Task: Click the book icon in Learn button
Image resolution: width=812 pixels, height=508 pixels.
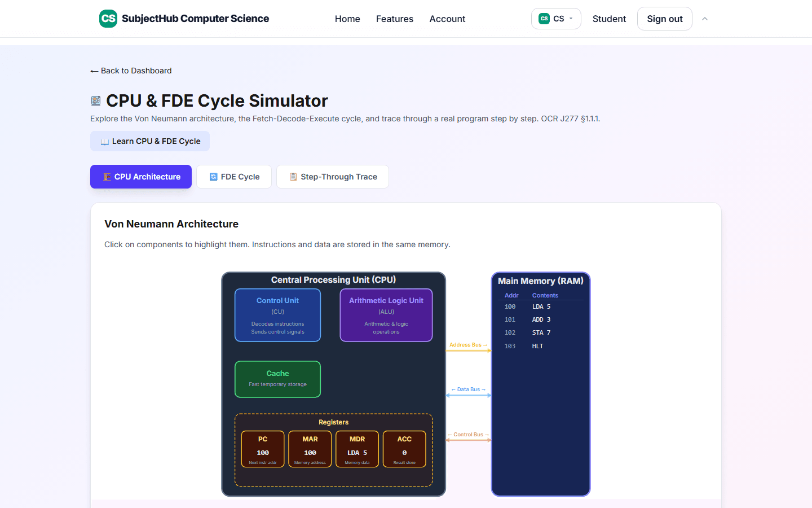Action: point(104,142)
